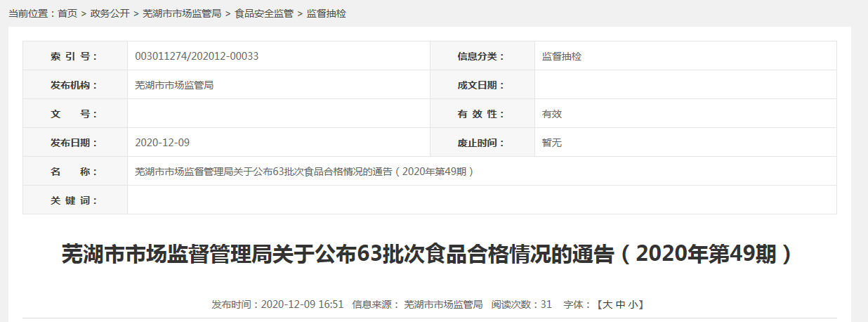Click the 成文日期 label cell
Viewport: 868px width, 322px height.
[482, 85]
